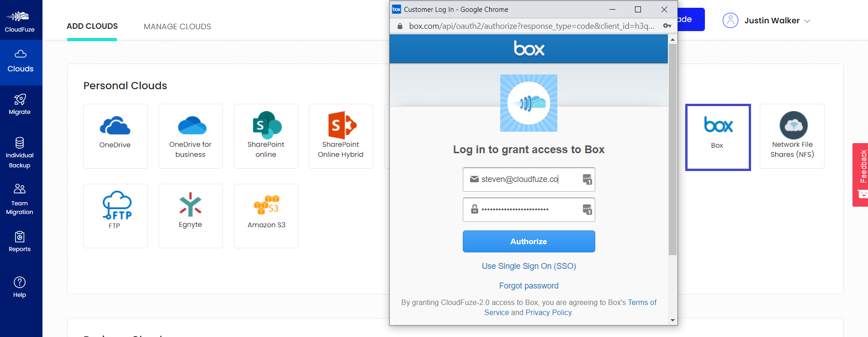Screen dimensions: 868x337
Task: Click the Log in to grant access heading
Action: pyautogui.click(x=529, y=150)
